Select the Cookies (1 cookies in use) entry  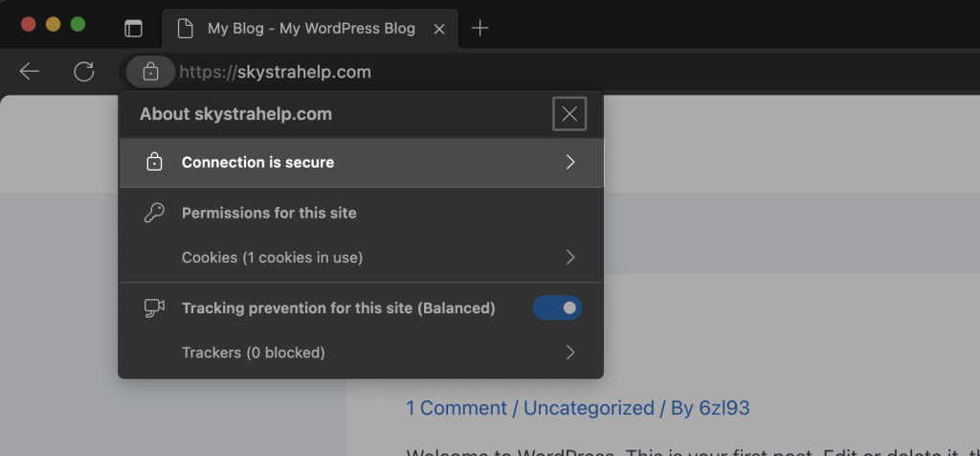[x=272, y=257]
